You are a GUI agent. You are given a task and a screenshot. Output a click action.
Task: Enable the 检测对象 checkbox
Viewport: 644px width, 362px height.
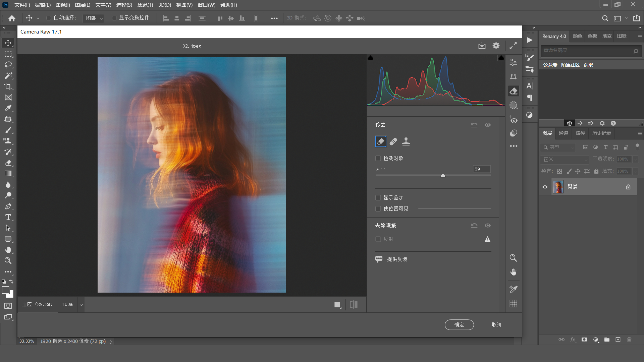point(378,158)
